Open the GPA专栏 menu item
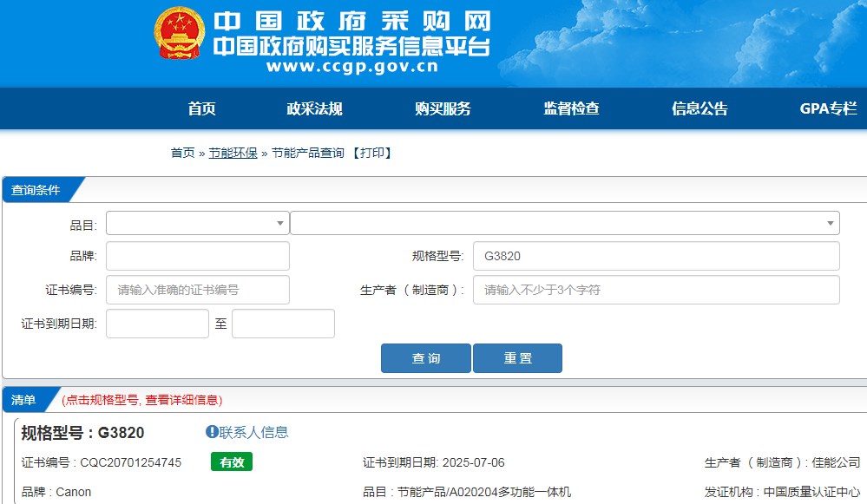This screenshot has width=867, height=504. [828, 108]
